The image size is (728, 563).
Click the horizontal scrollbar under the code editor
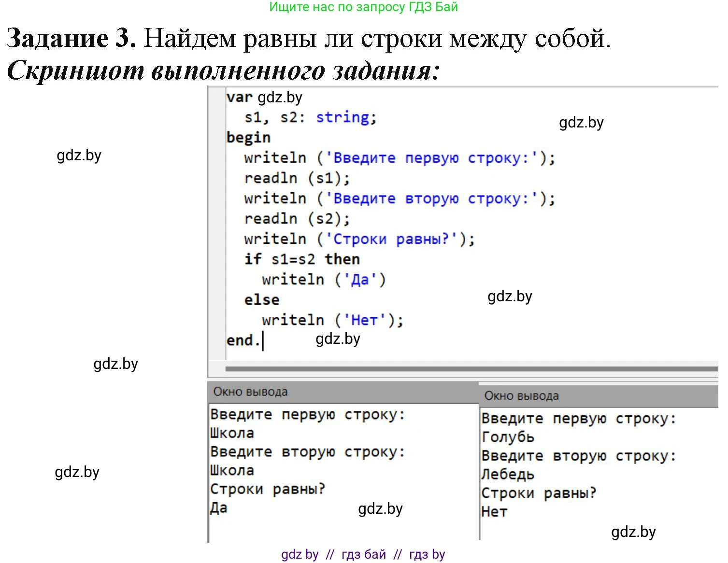[471, 369]
